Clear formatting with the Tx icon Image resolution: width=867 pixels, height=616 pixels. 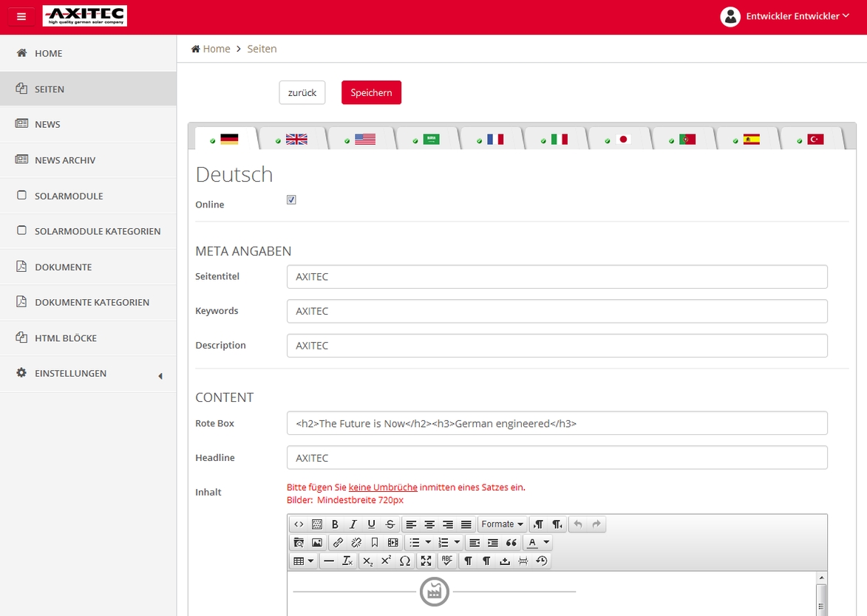(347, 561)
